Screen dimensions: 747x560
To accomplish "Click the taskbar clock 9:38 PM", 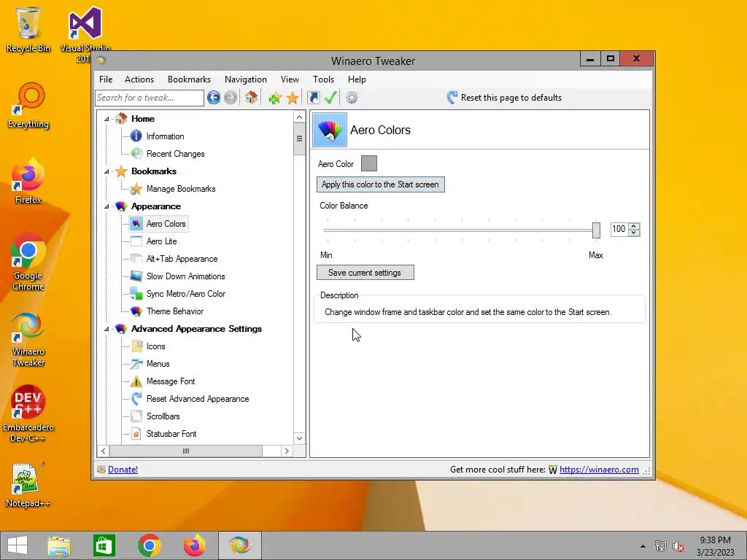I will click(x=715, y=540).
